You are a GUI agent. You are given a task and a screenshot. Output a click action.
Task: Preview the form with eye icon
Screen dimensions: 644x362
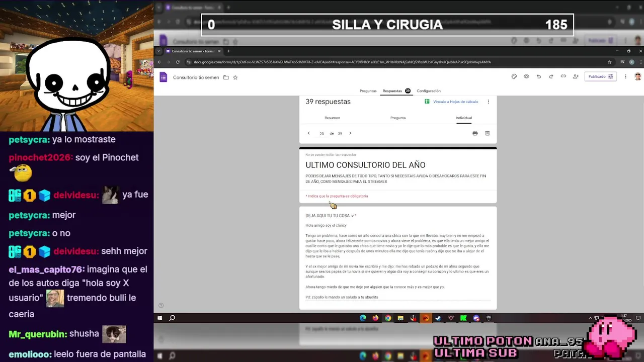(526, 76)
